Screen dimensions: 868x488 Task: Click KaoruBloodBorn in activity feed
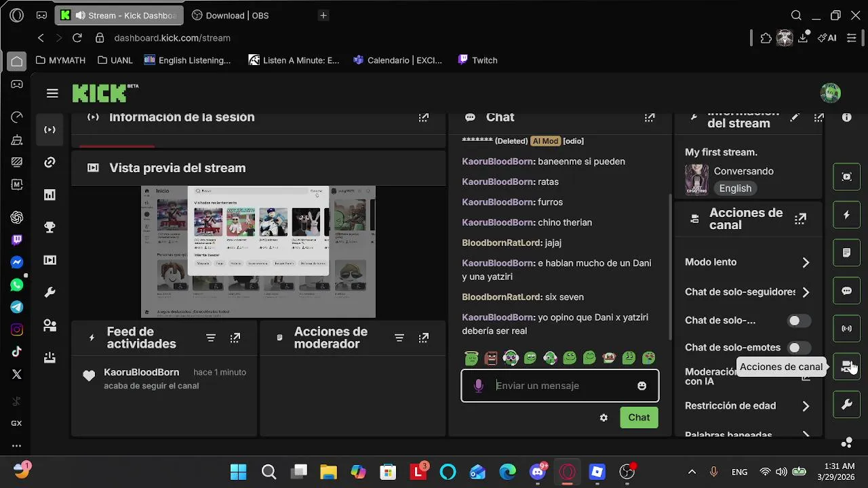[x=142, y=372]
